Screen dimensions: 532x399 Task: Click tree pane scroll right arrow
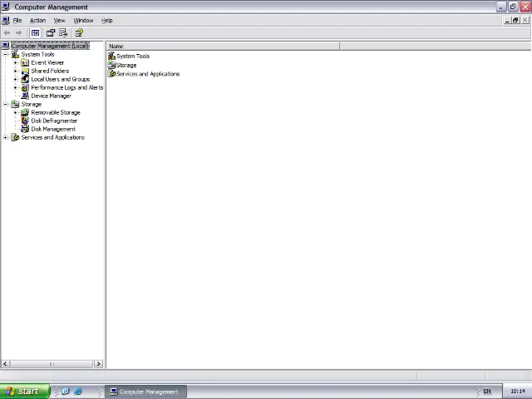(x=98, y=364)
